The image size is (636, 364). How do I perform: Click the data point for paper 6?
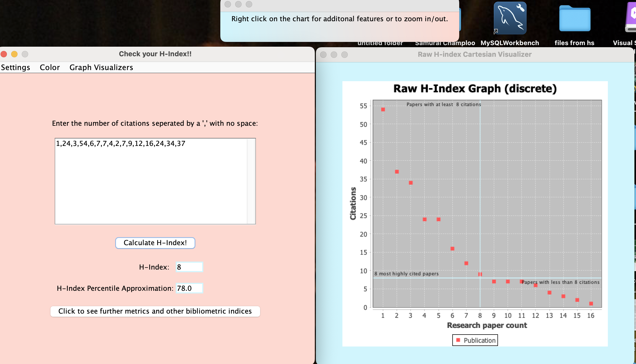pos(452,249)
